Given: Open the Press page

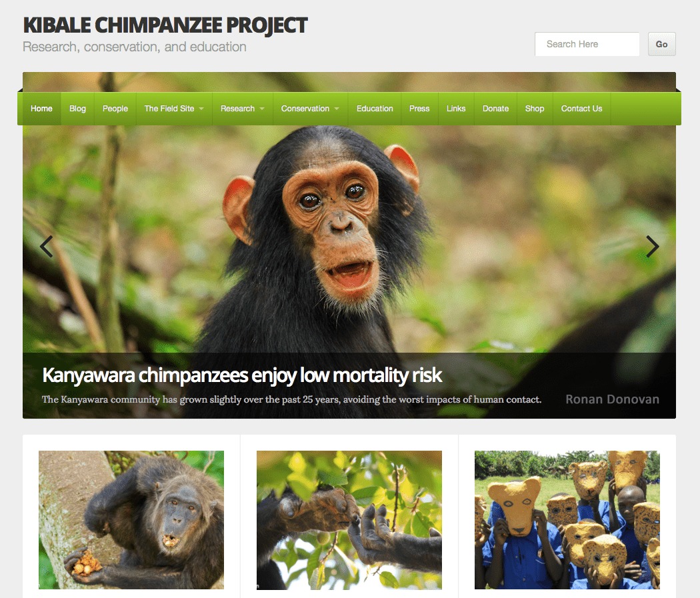Looking at the screenshot, I should pos(419,109).
